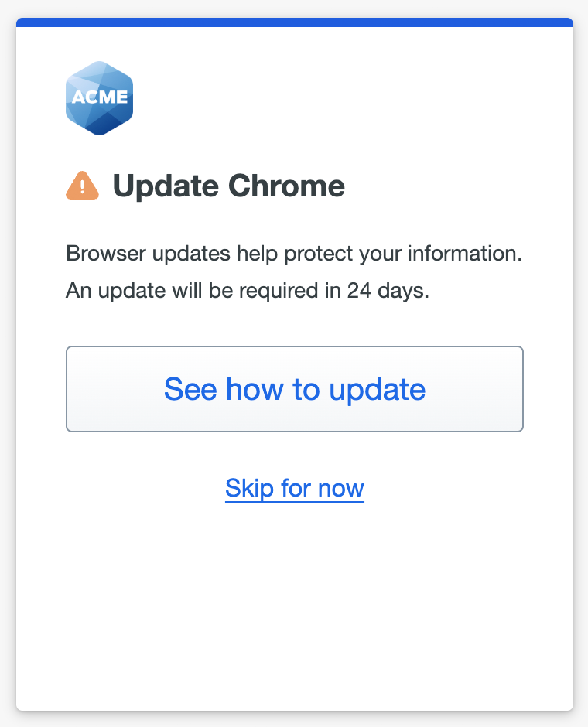Click the blue bar at the dialog top

[x=294, y=26]
